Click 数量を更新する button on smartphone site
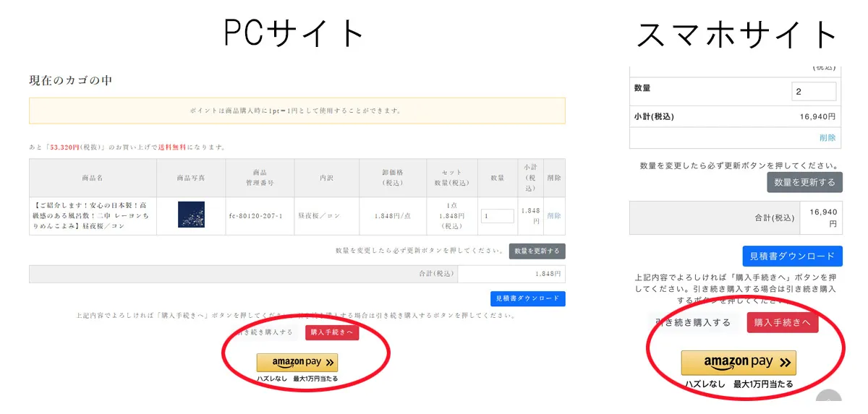The height and width of the screenshot is (414, 868). coord(805,182)
